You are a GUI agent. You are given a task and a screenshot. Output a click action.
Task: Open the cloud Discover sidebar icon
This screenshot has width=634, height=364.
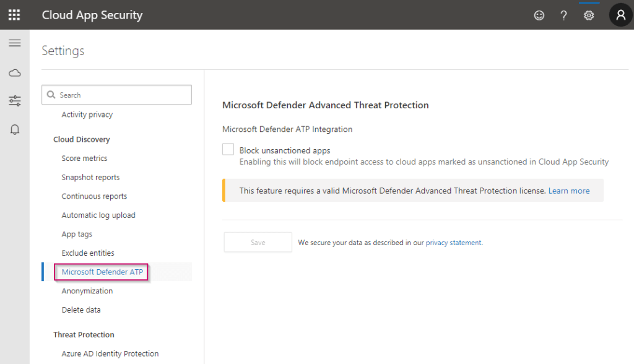point(15,73)
